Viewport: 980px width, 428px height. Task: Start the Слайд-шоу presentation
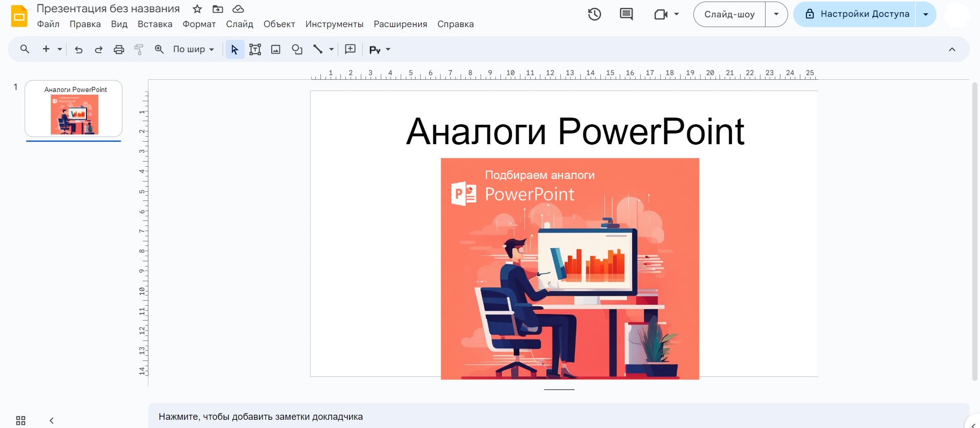point(729,14)
